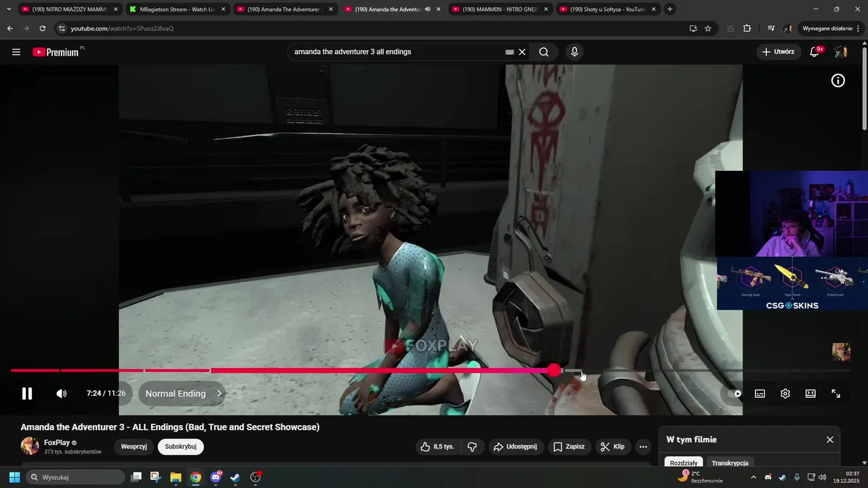Viewport: 868px width, 488px height.
Task: Open a new browser tab
Action: (x=670, y=9)
